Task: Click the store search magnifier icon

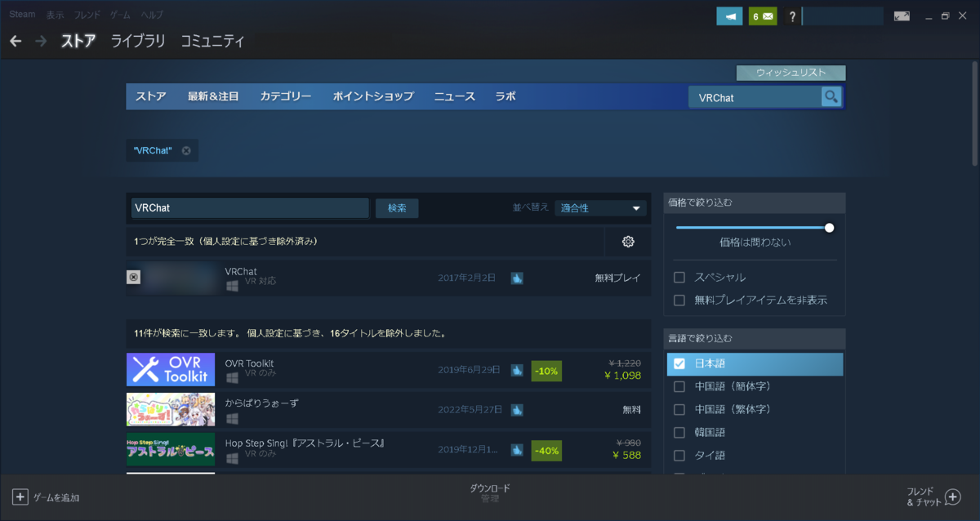Action: pos(831,97)
